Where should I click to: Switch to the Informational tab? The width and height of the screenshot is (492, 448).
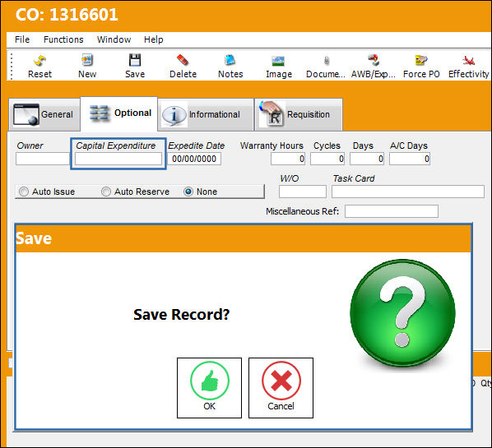coord(206,114)
